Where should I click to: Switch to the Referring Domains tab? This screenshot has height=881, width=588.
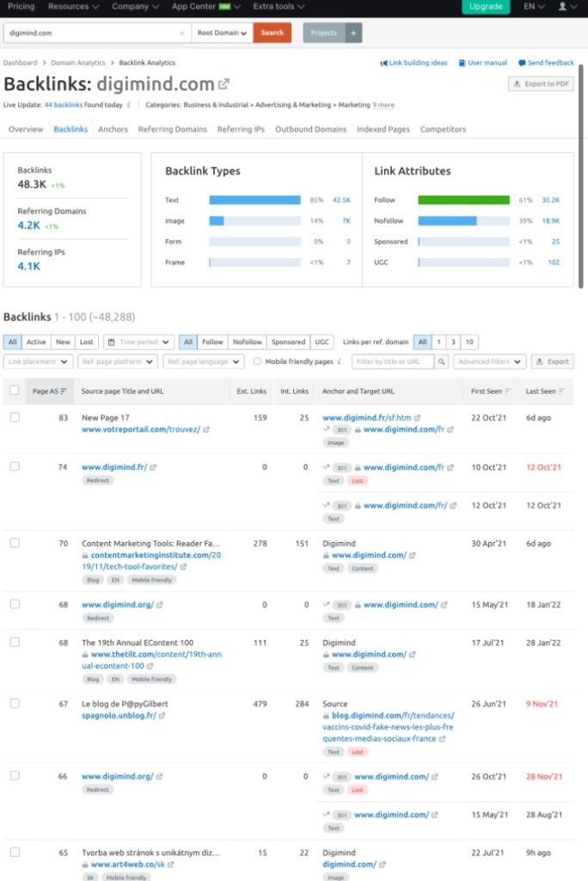173,129
